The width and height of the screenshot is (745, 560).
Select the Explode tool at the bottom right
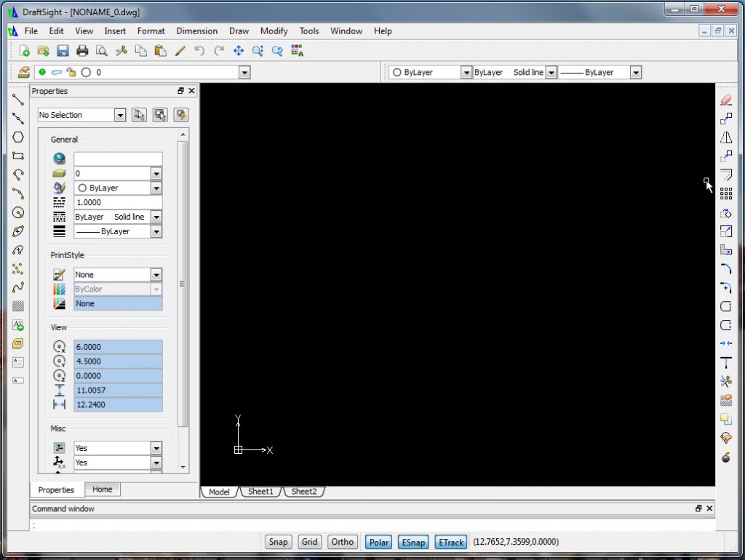tap(725, 457)
